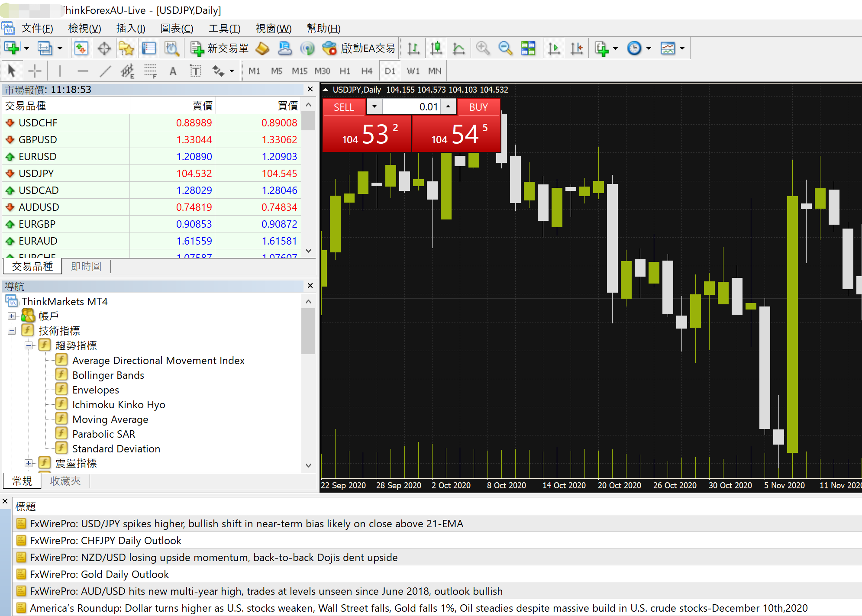862x616 pixels.
Task: Click the zoom out magnifier icon
Action: (x=505, y=48)
